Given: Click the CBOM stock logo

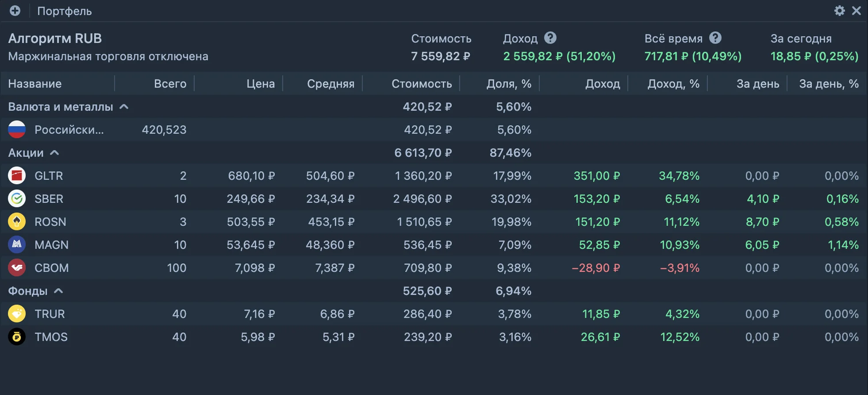Looking at the screenshot, I should 17,268.
